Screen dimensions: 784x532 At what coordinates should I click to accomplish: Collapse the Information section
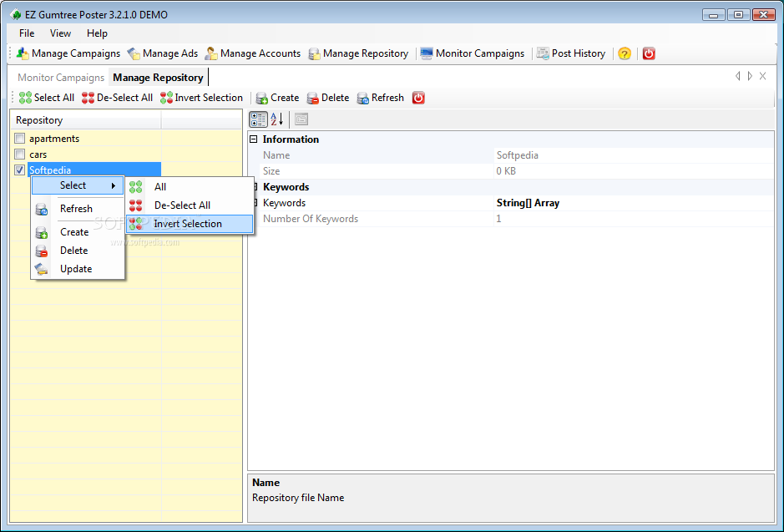[254, 139]
